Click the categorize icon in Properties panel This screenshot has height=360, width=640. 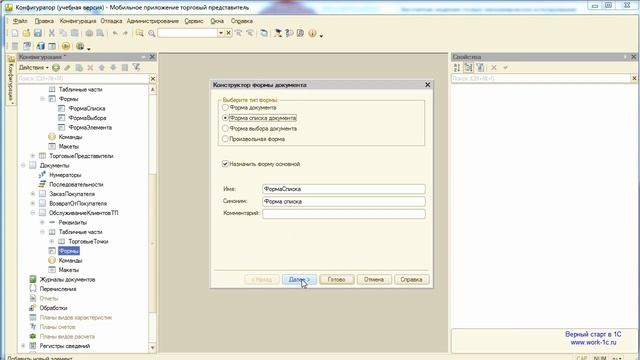[468, 68]
